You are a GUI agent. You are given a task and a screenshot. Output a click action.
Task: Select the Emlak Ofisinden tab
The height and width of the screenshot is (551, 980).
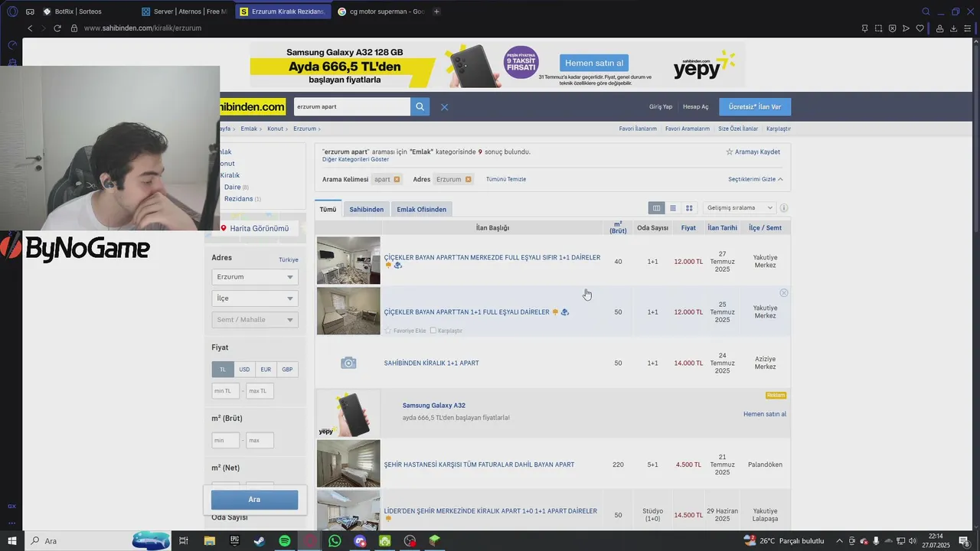(x=421, y=209)
